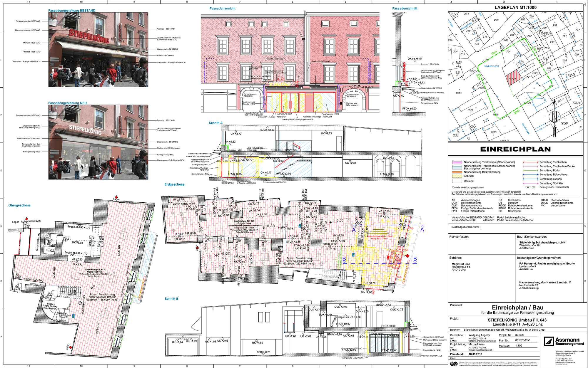Click the 'FFOK Fertige Fußbodenoberkante' abbreviation row
588x368 pixels.
click(472, 208)
